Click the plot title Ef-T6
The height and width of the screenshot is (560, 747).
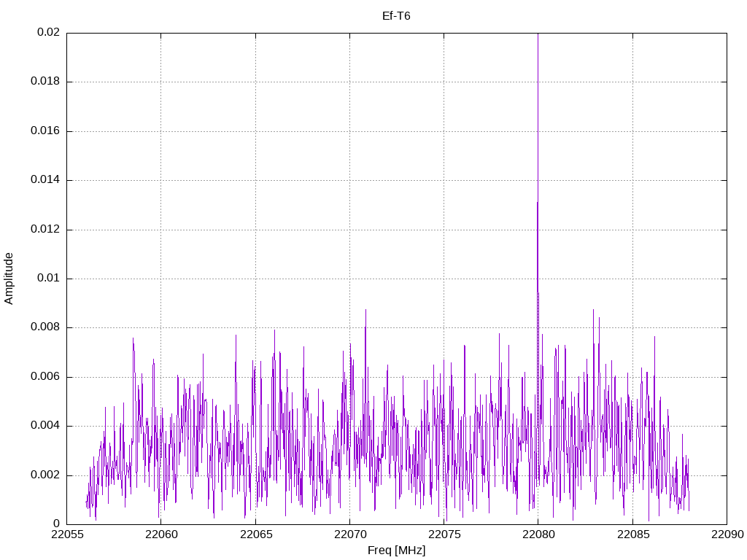pyautogui.click(x=396, y=15)
